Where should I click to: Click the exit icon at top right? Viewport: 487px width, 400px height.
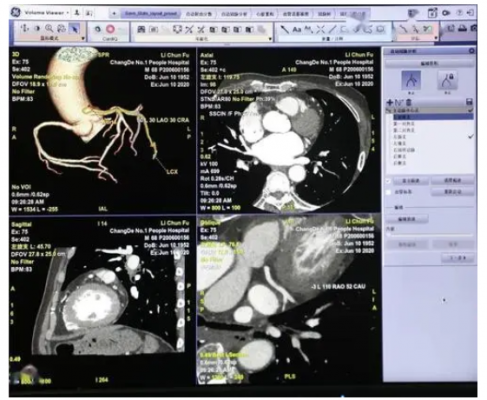(471, 13)
